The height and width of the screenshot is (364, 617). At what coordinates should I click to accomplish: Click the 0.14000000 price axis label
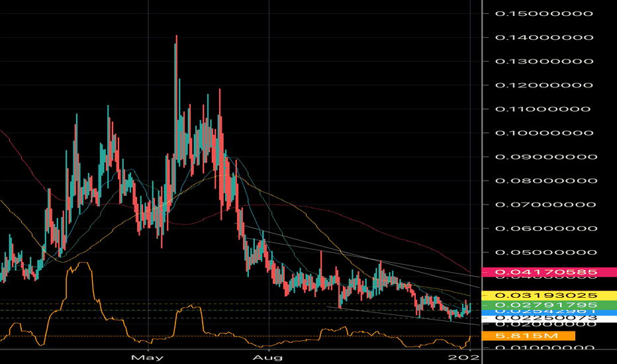(x=544, y=38)
